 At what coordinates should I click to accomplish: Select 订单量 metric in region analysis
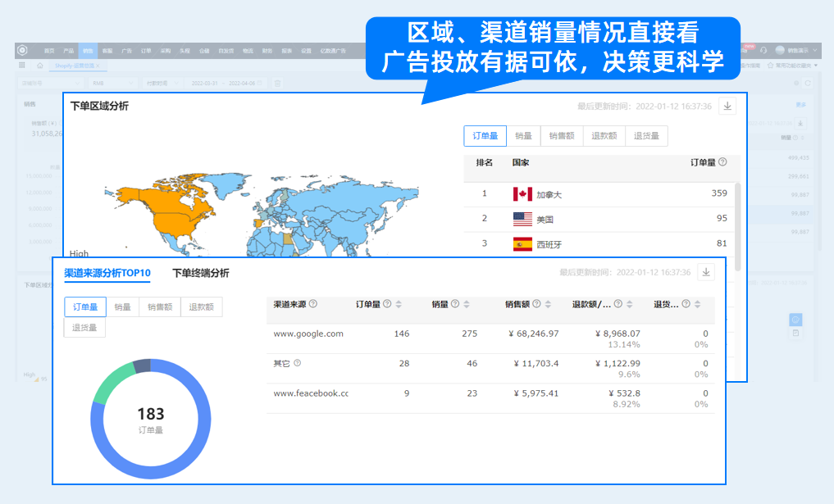tap(485, 136)
